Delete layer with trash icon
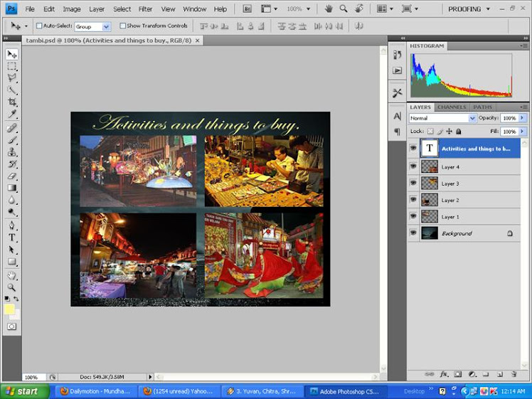Viewport: 532px width, 399px height. [514, 374]
